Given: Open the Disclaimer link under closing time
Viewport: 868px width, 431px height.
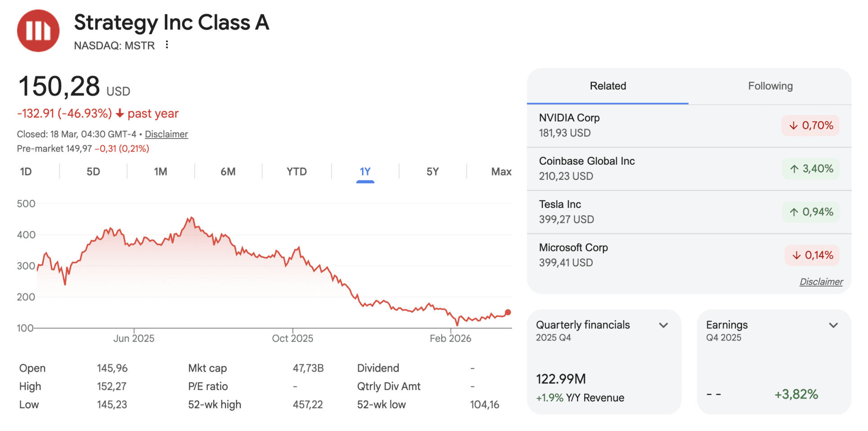Looking at the screenshot, I should tap(166, 134).
